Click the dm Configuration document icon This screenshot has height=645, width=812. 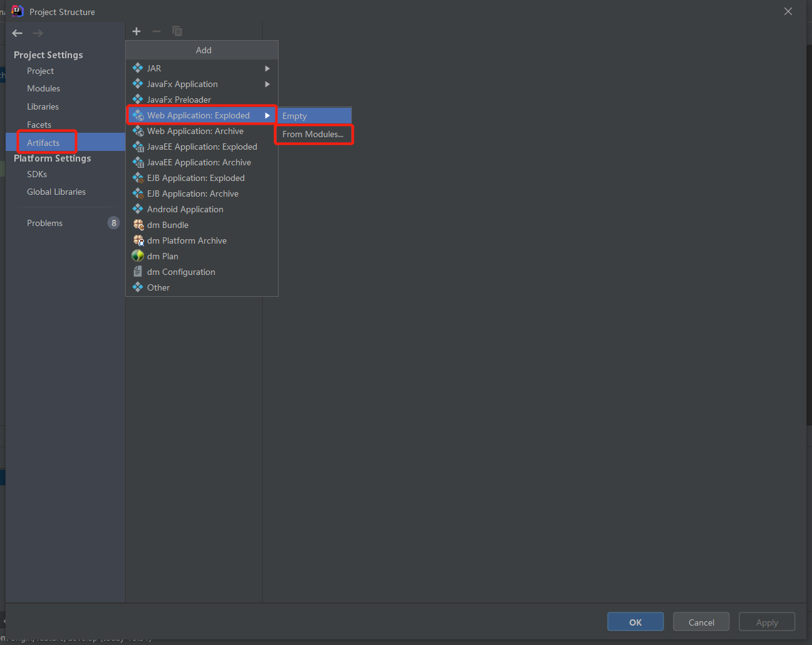point(138,272)
